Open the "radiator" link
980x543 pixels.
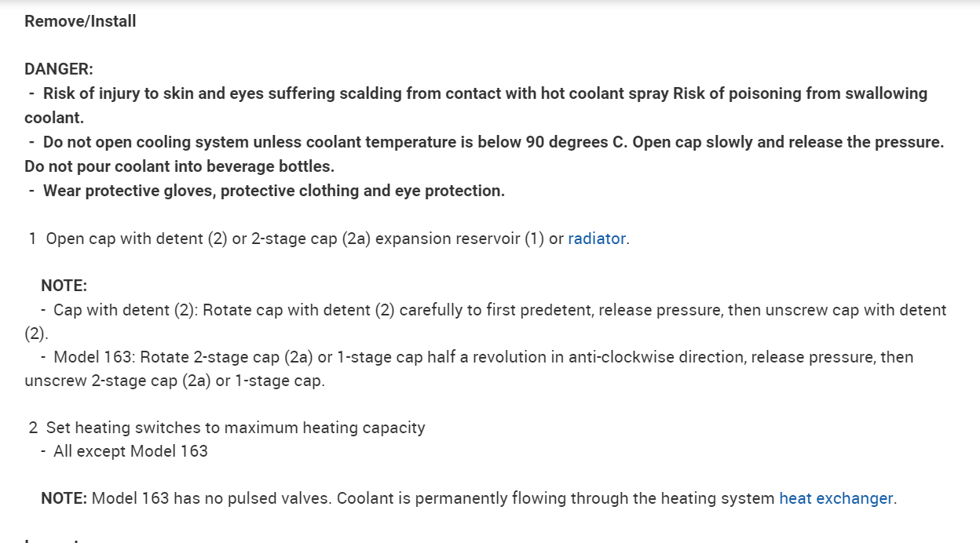597,239
